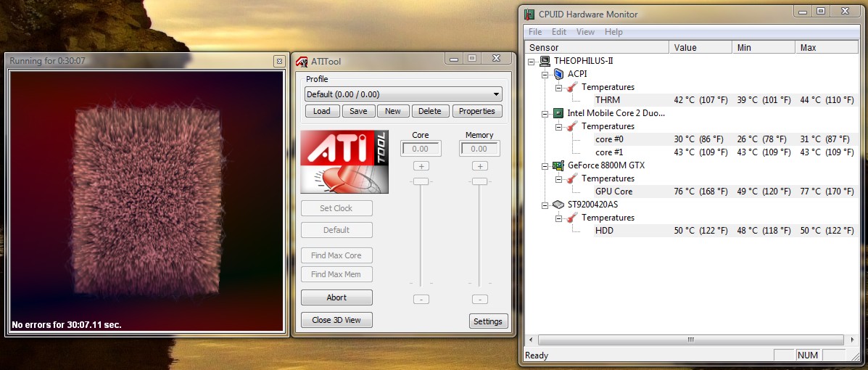Click the thermometer icon under GeForce 8800M GTX
The image size is (868, 370).
(x=572, y=178)
